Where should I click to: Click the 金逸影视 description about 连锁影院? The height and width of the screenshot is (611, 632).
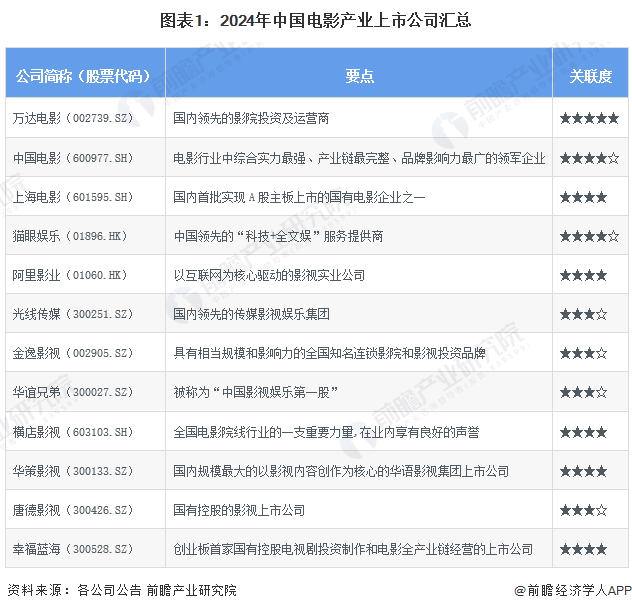[x=329, y=353]
